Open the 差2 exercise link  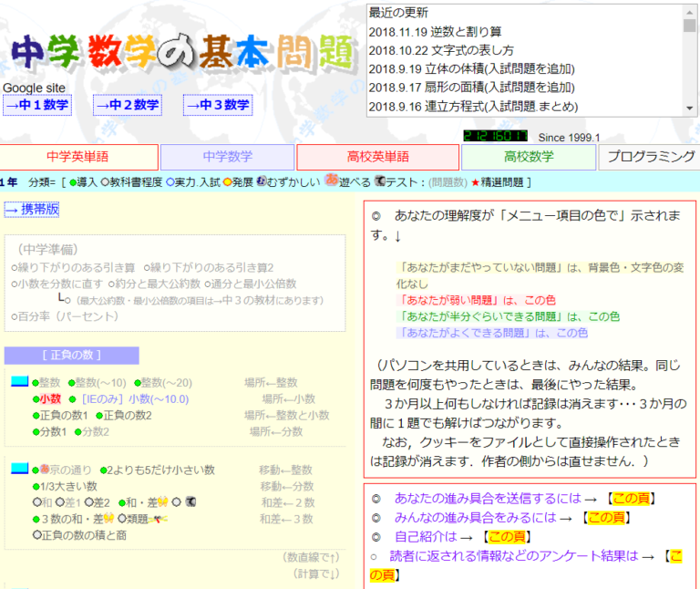pyautogui.click(x=101, y=502)
